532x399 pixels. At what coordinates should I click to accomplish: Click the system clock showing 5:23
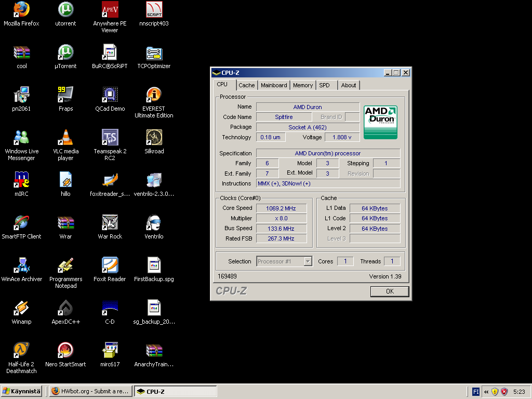coord(519,392)
